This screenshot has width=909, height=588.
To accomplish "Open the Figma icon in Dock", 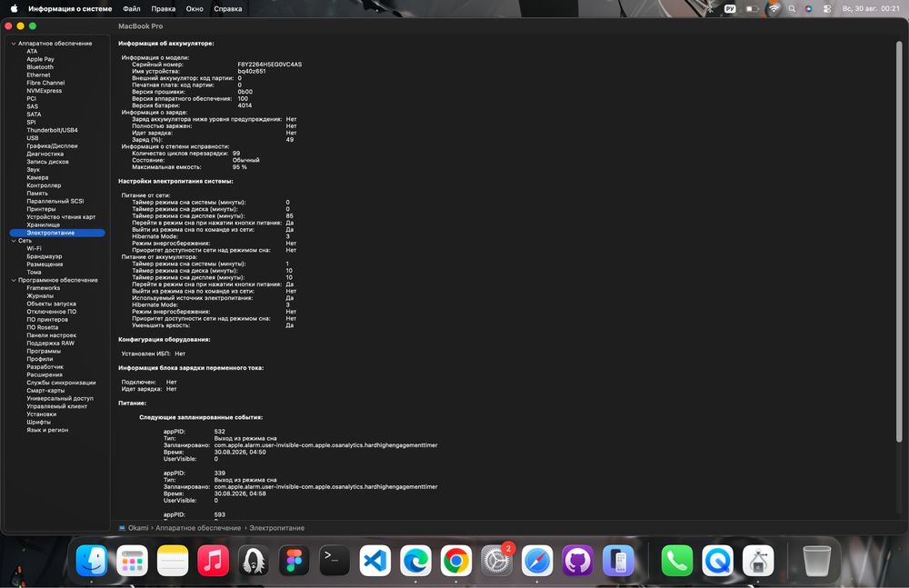I will point(294,561).
